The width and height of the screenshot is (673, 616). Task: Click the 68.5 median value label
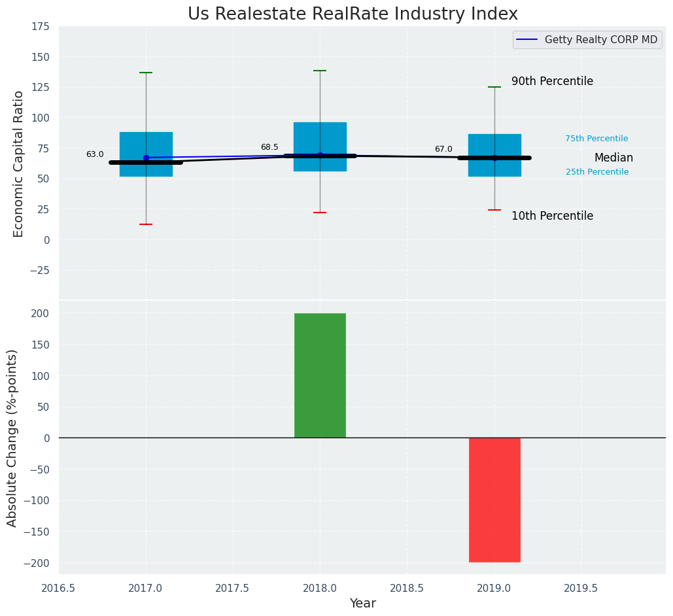point(269,148)
